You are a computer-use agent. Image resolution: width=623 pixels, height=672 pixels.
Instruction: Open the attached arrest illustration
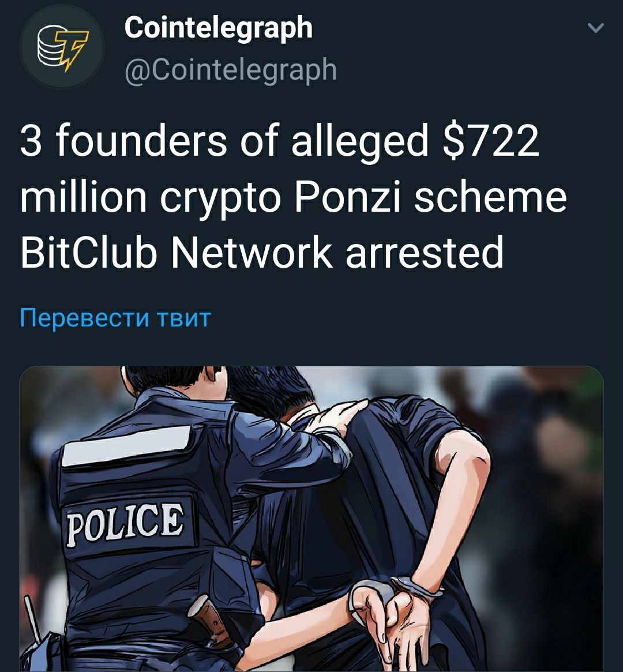pos(311,519)
